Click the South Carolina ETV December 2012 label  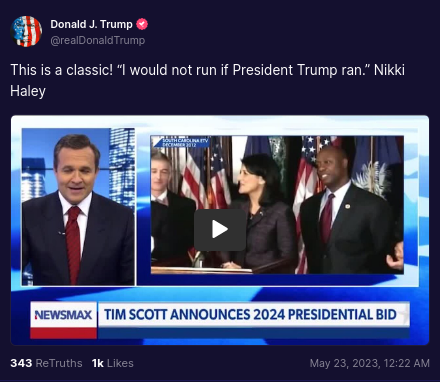click(182, 142)
